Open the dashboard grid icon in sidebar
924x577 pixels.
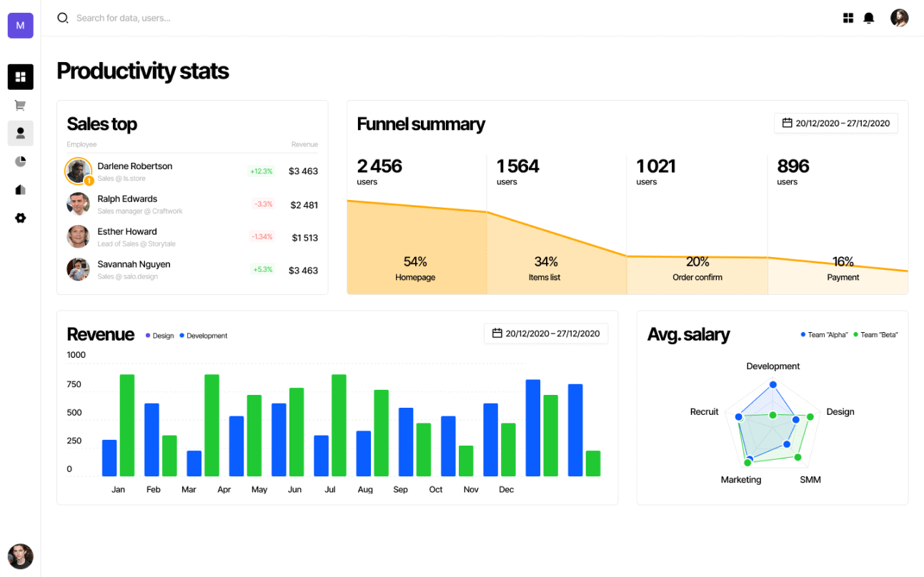[x=20, y=77]
